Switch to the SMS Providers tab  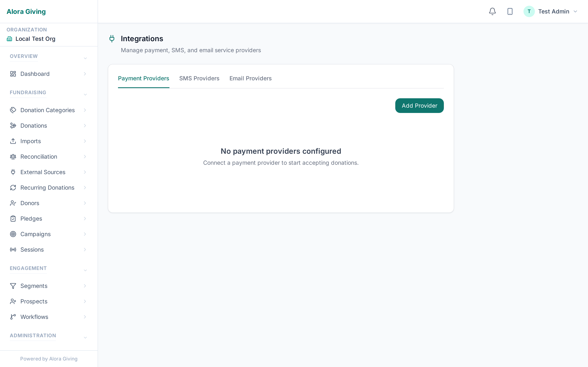199,78
